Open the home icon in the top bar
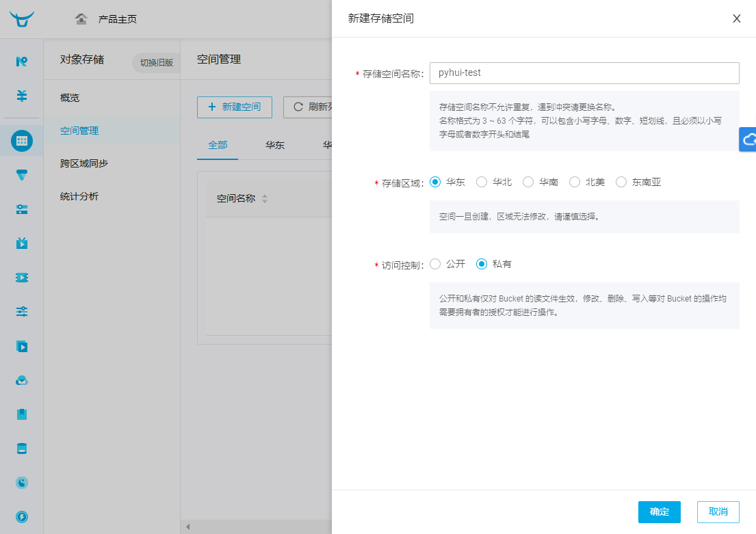This screenshot has height=534, width=756. click(x=81, y=18)
